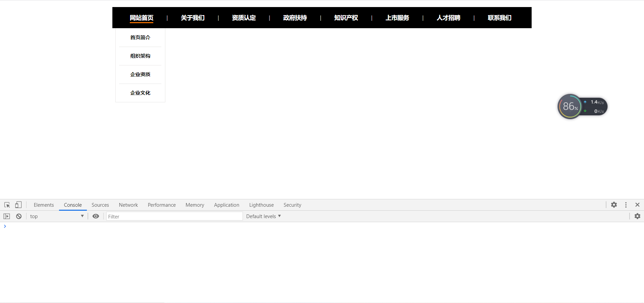This screenshot has width=644, height=303.
Task: Select 企业资质 in the dropdown submenu
Action: click(140, 74)
